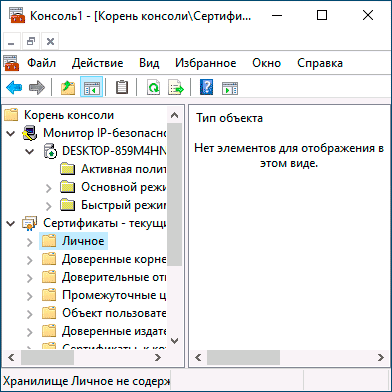Click the Up one level folder icon
Screen dimensions: 392x392
[x=68, y=88]
